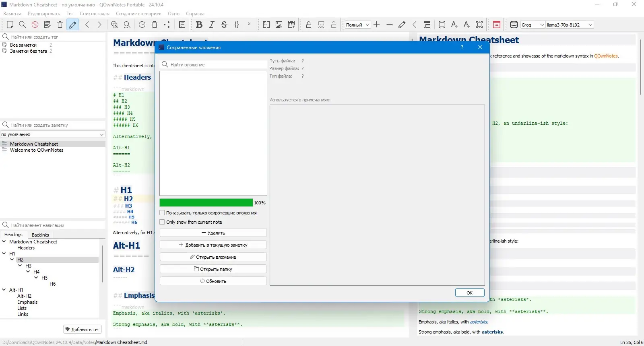Screen dimensions: 644x346
Task: Click the Bold formatting icon
Action: click(199, 25)
